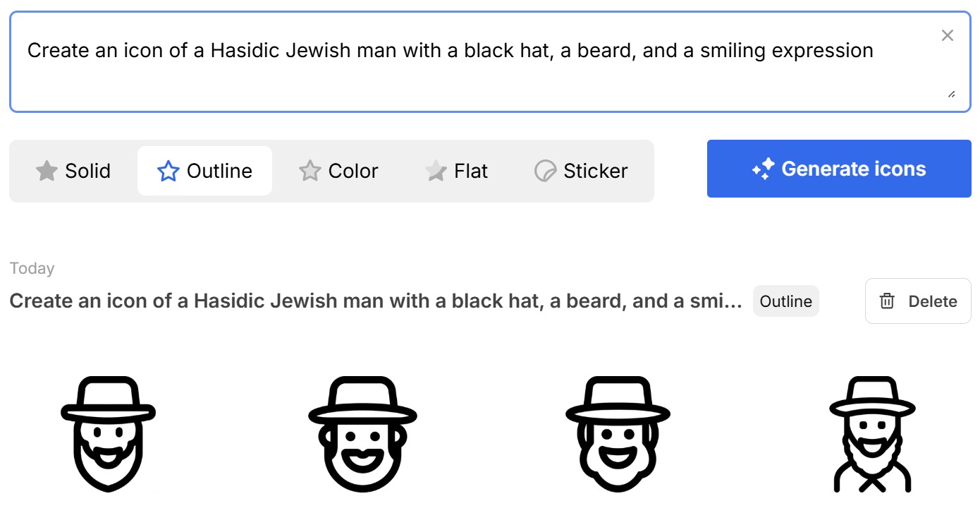
Task: Delete this generated icon set
Action: tap(918, 301)
